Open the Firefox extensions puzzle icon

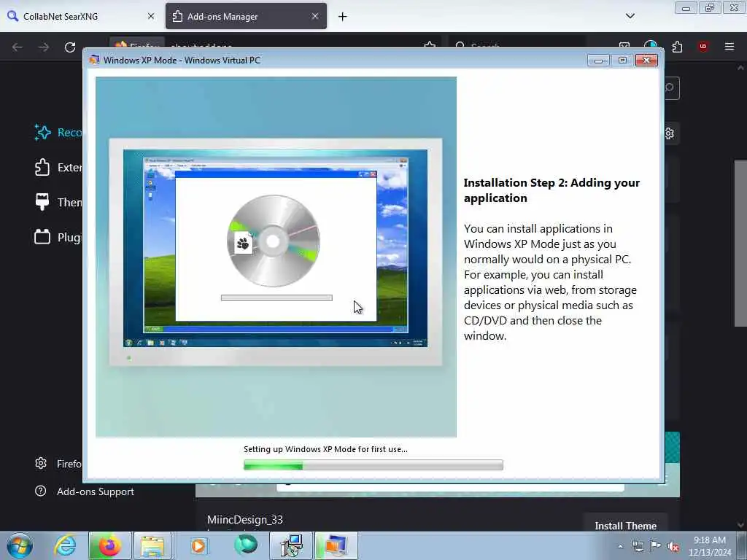point(677,47)
